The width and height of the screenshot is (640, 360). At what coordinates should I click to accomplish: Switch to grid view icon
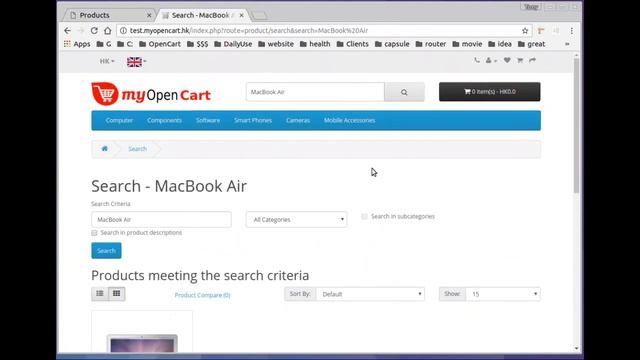117,293
